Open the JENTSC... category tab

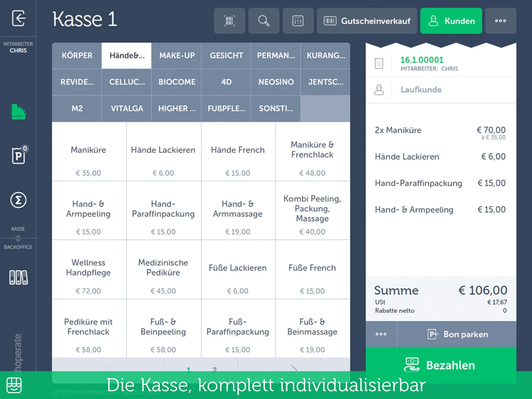[325, 82]
